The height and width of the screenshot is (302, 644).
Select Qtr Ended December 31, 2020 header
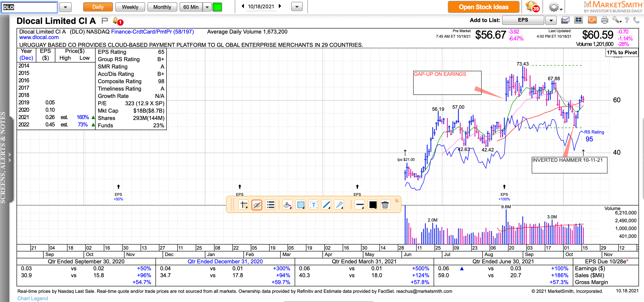point(225,262)
